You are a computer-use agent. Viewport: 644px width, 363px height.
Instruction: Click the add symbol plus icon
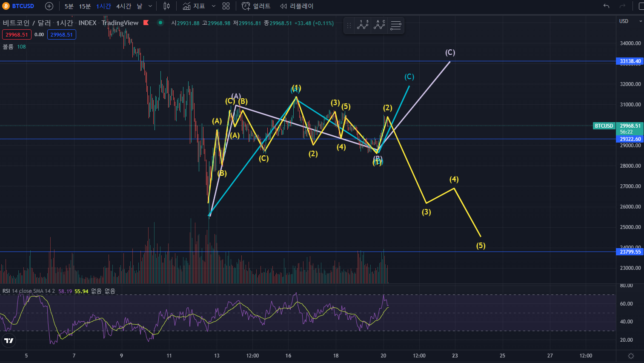(x=49, y=6)
